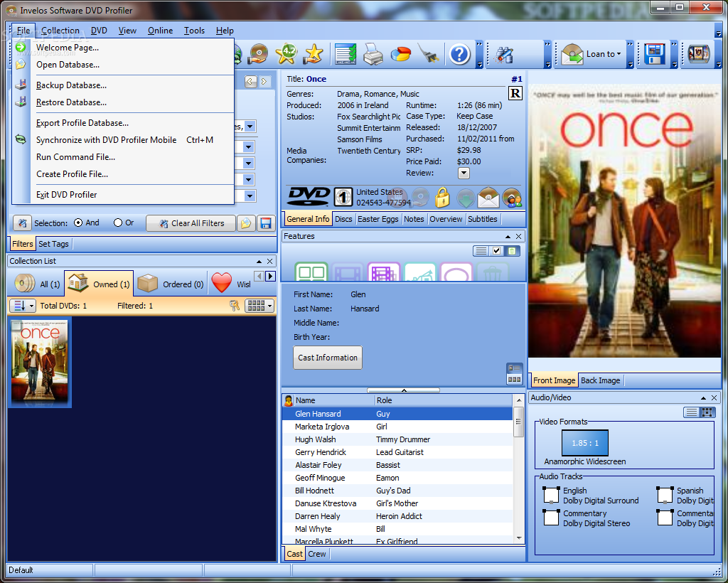Click the cast list vertical scrollbar thumb
The height and width of the screenshot is (583, 728).
(518, 422)
